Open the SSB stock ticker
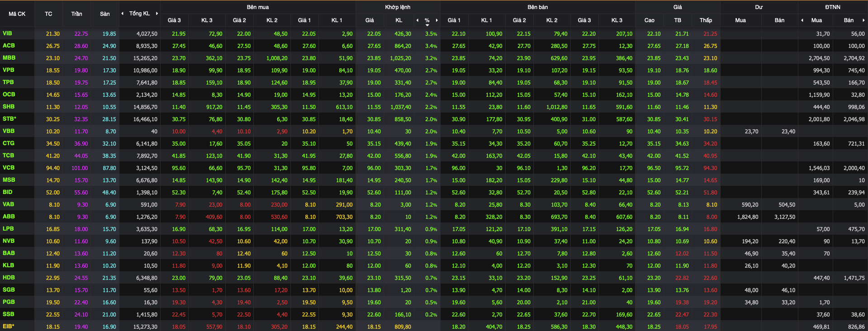 tap(8, 314)
